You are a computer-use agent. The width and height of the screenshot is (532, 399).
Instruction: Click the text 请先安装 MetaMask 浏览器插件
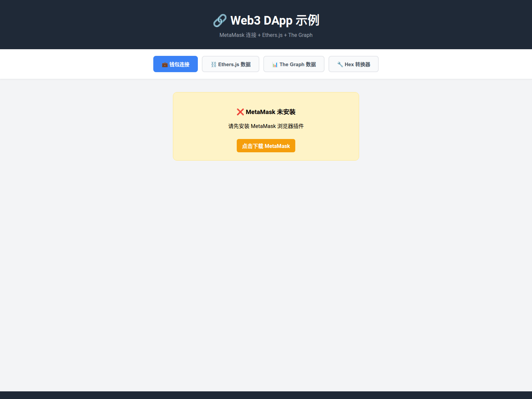[x=266, y=126]
